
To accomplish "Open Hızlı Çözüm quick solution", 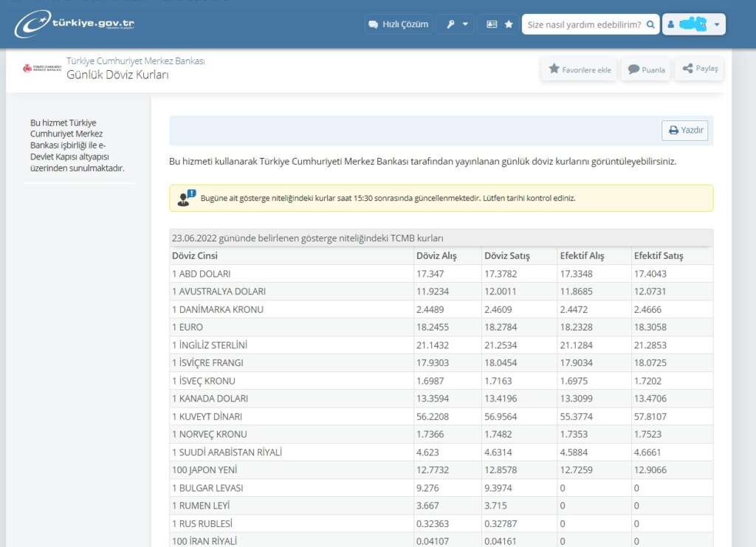I will tap(398, 24).
